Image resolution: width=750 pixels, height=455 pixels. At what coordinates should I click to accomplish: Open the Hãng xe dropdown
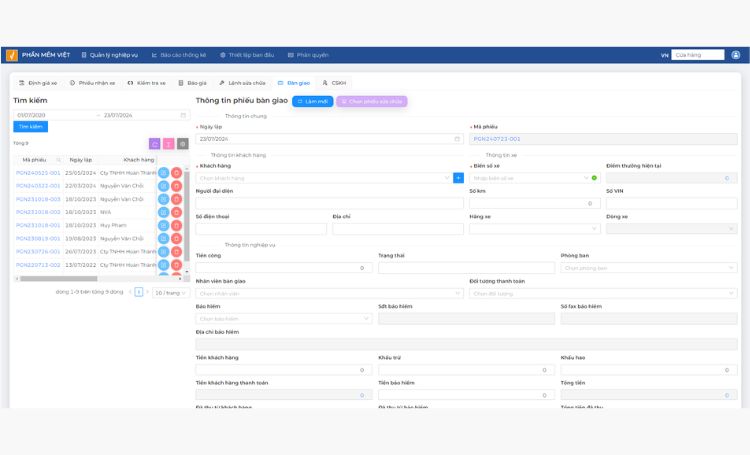pos(531,229)
